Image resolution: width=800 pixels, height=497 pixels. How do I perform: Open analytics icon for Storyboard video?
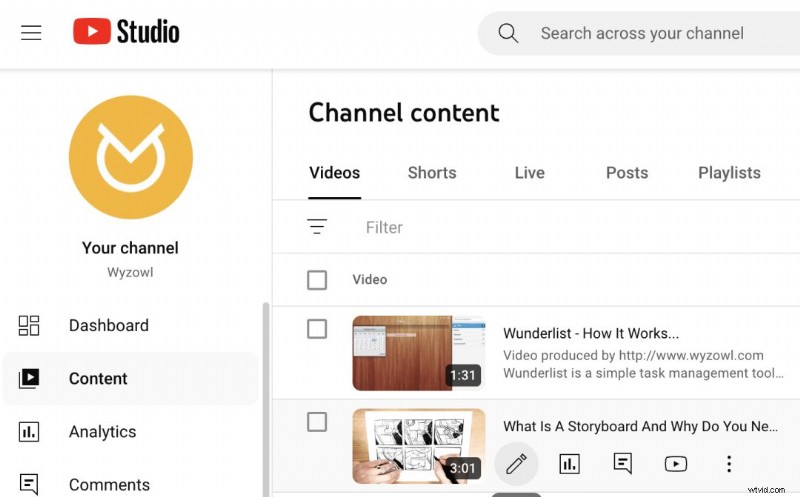point(569,464)
